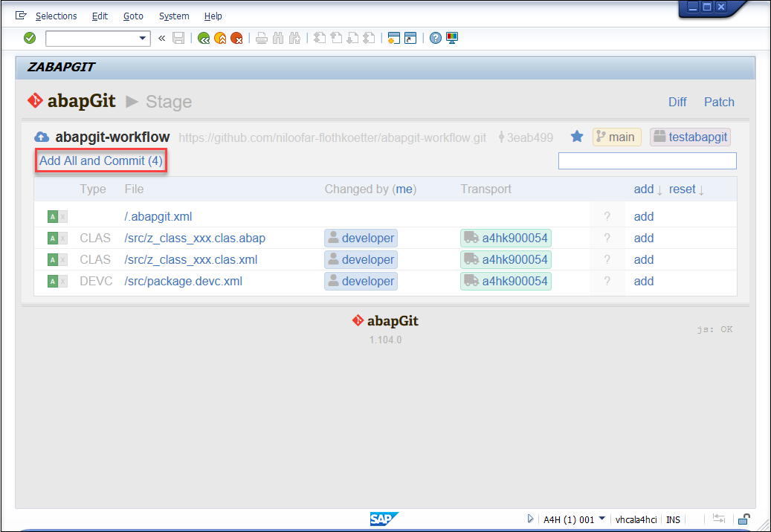The width and height of the screenshot is (771, 532).
Task: Click the Save diskette icon
Action: (x=178, y=39)
